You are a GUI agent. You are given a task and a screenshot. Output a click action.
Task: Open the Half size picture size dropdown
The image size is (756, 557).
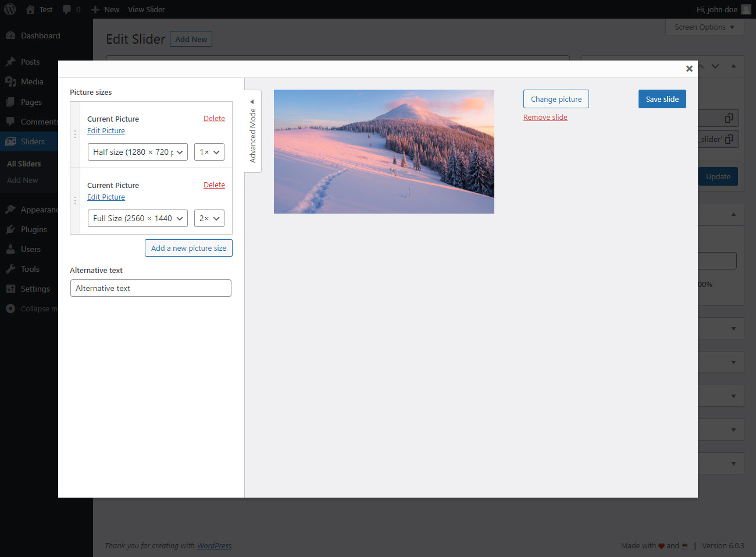click(x=137, y=152)
